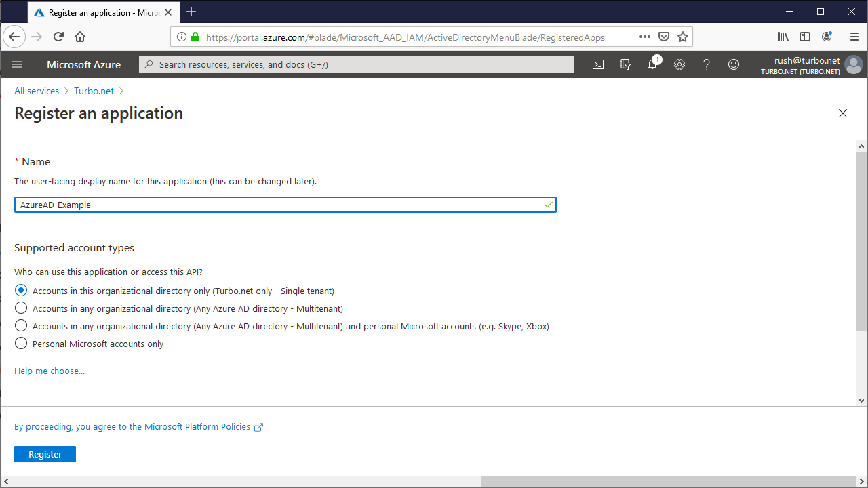The height and width of the screenshot is (488, 868).
Task: Click the Register button
Action: [45, 453]
